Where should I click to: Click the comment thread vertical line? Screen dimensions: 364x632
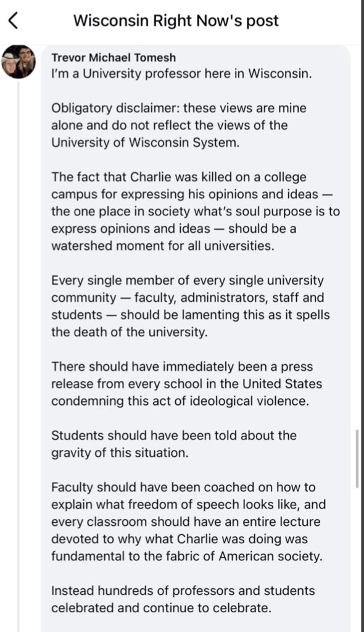point(18,355)
